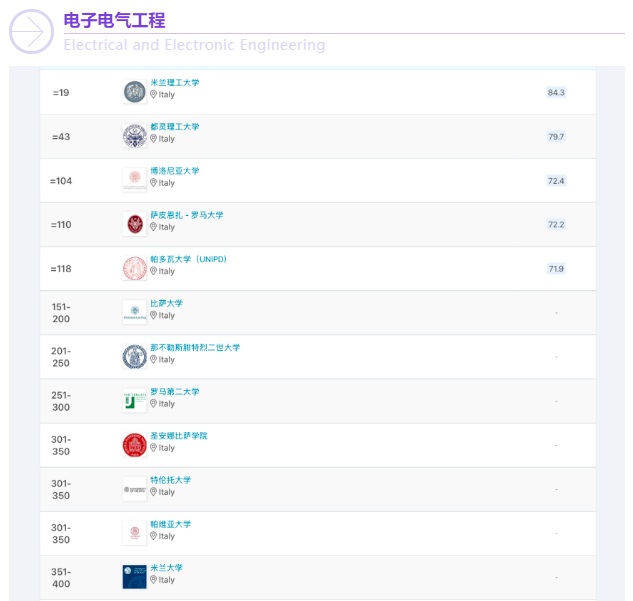Click the 72.4 score badge
This screenshot has width=633, height=601.
[x=556, y=181]
